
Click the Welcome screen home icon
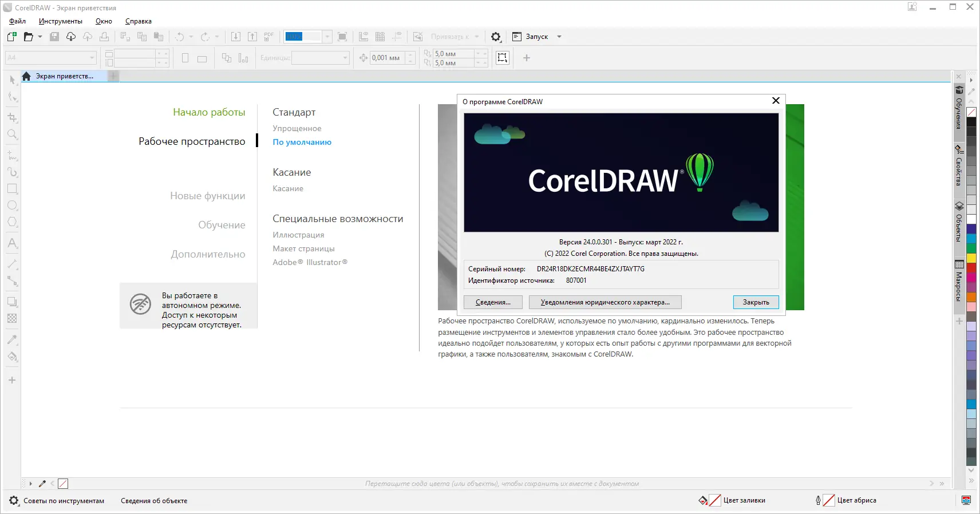26,76
